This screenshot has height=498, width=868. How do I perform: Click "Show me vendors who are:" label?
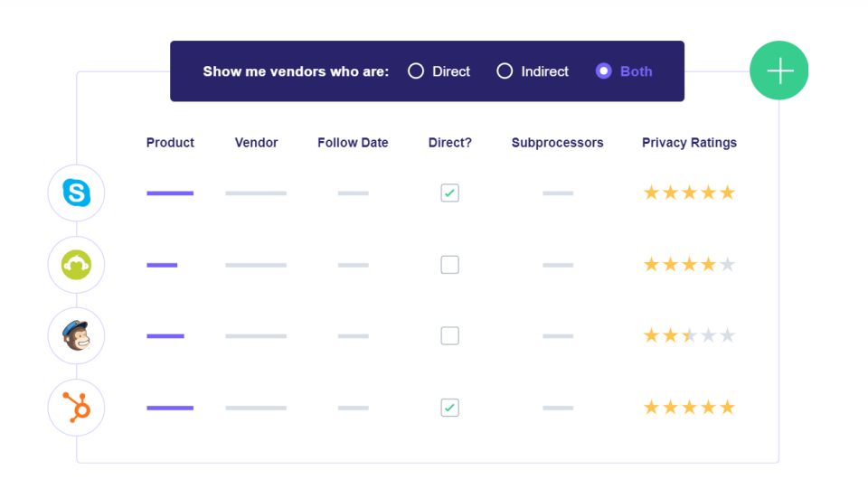[x=296, y=71]
